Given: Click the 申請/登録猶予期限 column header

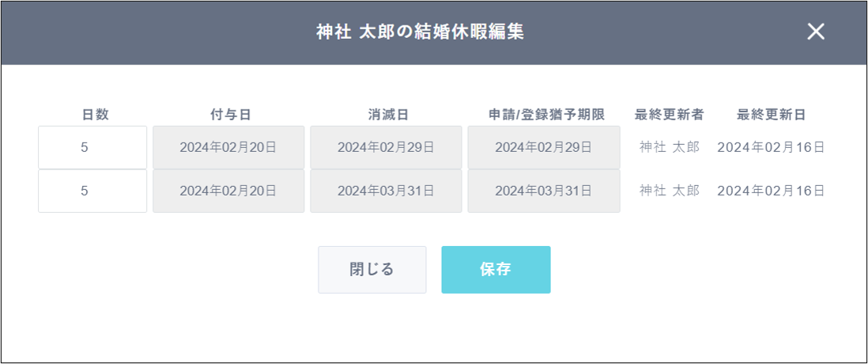Looking at the screenshot, I should click(546, 115).
